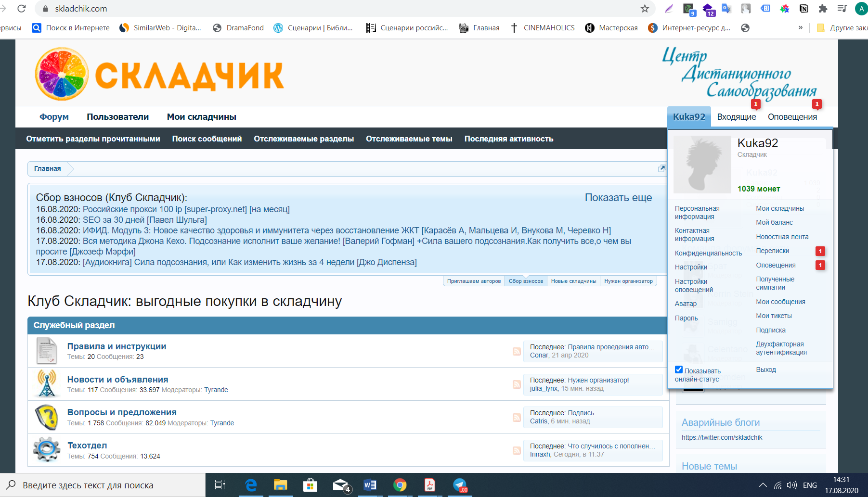
Task: Click the Skladchik orange logo
Action: coord(159,75)
